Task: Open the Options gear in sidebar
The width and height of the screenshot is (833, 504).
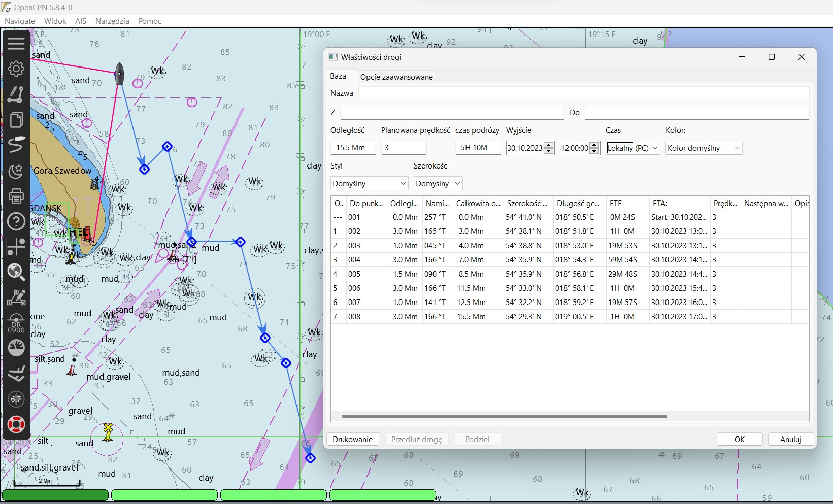Action: 16,69
